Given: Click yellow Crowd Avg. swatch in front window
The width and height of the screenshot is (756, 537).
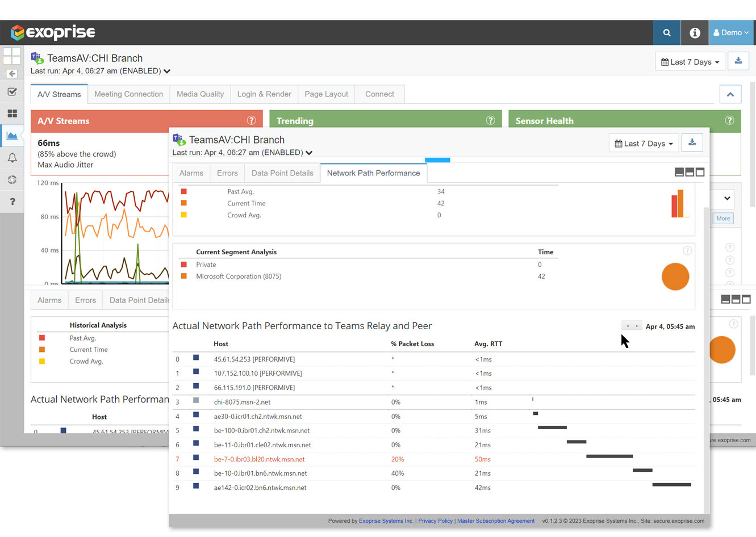Looking at the screenshot, I should pos(183,215).
